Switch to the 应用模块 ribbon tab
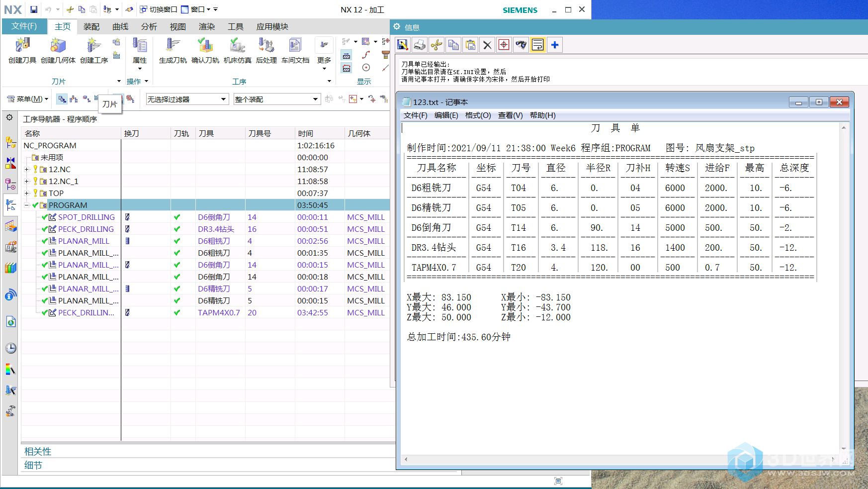 [272, 26]
